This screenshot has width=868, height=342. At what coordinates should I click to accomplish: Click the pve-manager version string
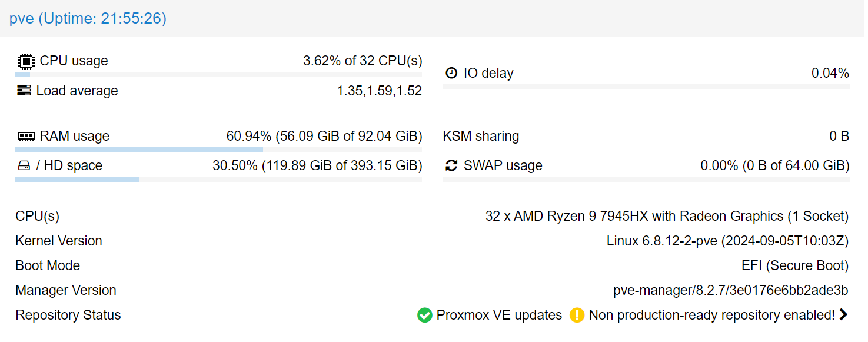tap(730, 291)
